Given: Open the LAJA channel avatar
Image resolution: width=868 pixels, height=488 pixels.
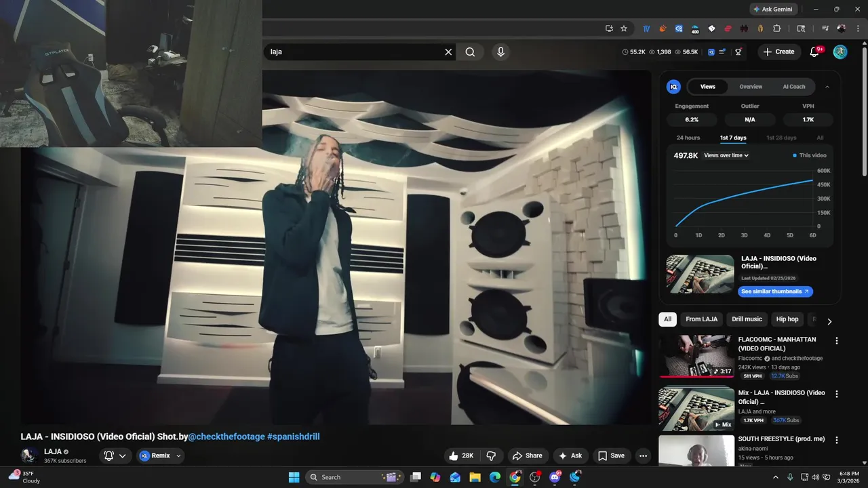Looking at the screenshot, I should pyautogui.click(x=28, y=455).
